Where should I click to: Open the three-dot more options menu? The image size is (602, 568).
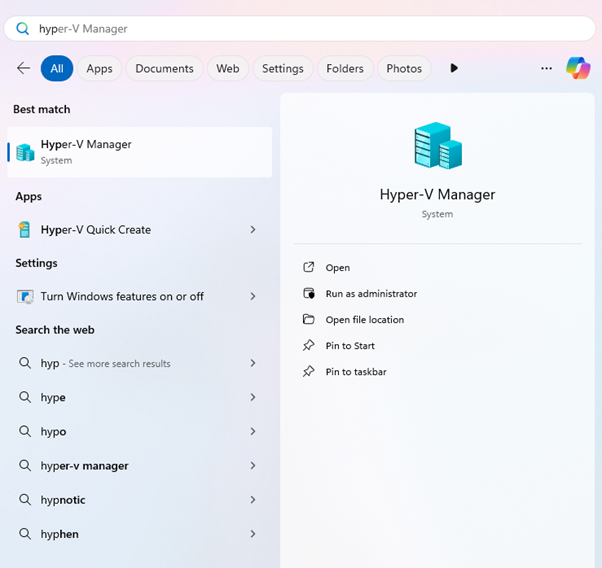[x=546, y=68]
